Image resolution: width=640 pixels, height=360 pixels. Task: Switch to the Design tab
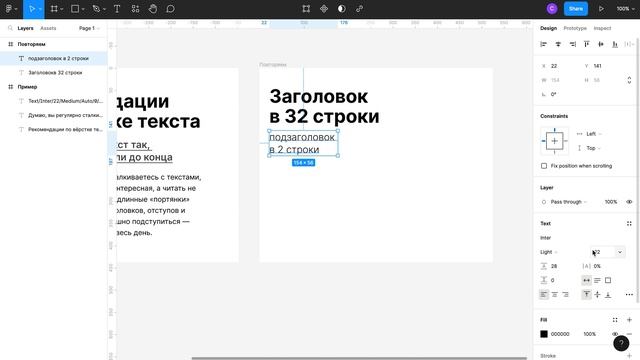coord(548,28)
